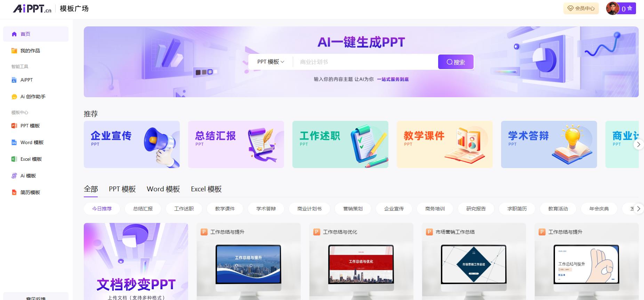Expand the PPT 模板 search type dropdown
This screenshot has height=300, width=644.
(271, 62)
